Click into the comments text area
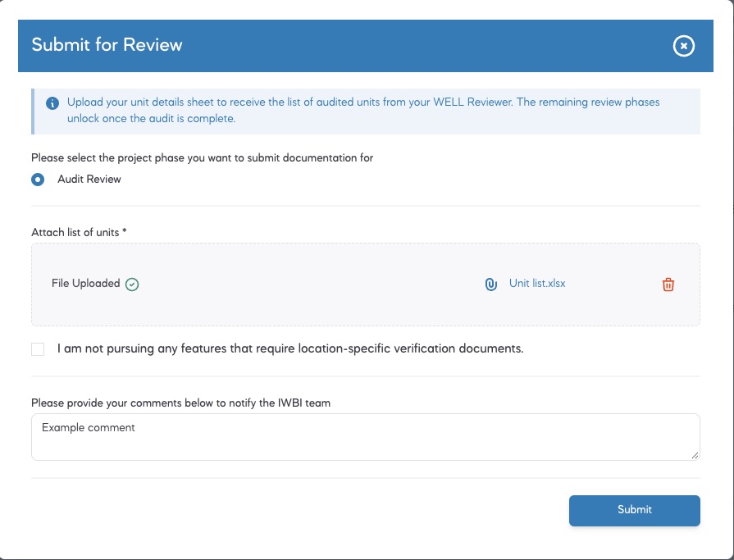The height and width of the screenshot is (560, 734). [366, 437]
